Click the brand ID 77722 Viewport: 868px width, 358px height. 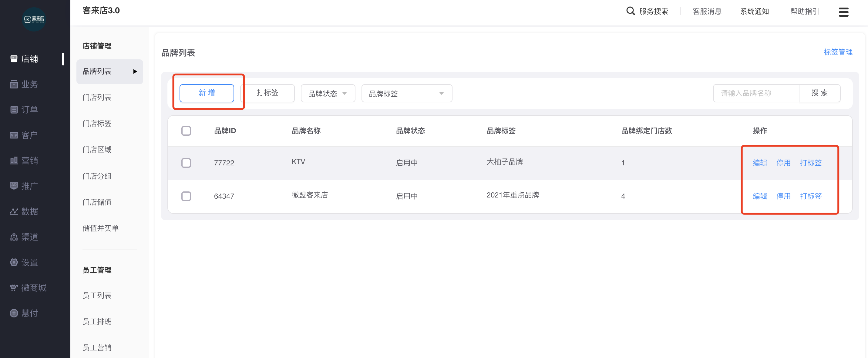click(224, 163)
